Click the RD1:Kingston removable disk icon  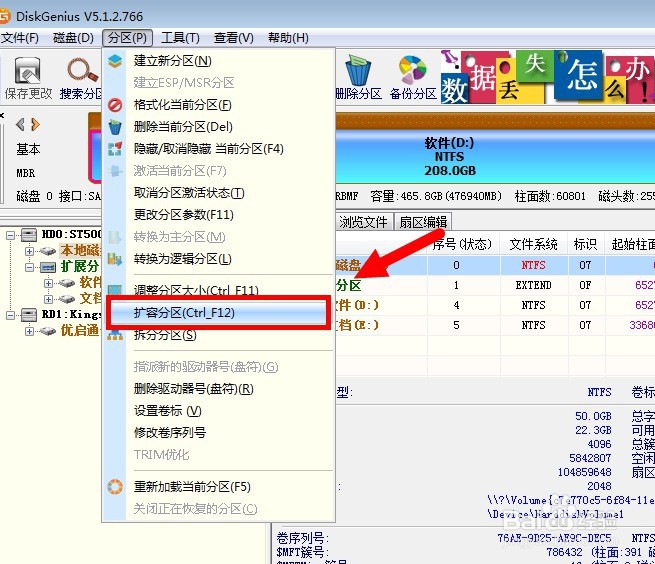29,315
